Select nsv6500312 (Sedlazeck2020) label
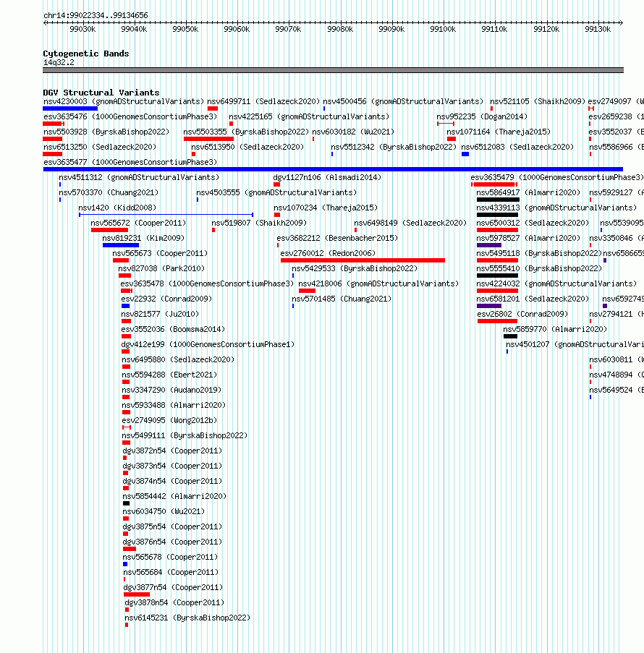 tap(533, 223)
